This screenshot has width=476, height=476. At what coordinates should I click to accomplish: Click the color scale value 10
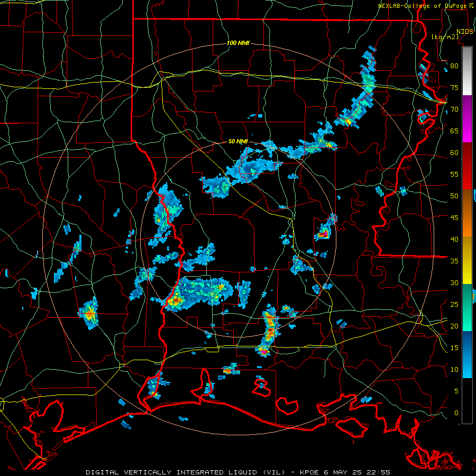[x=454, y=370]
